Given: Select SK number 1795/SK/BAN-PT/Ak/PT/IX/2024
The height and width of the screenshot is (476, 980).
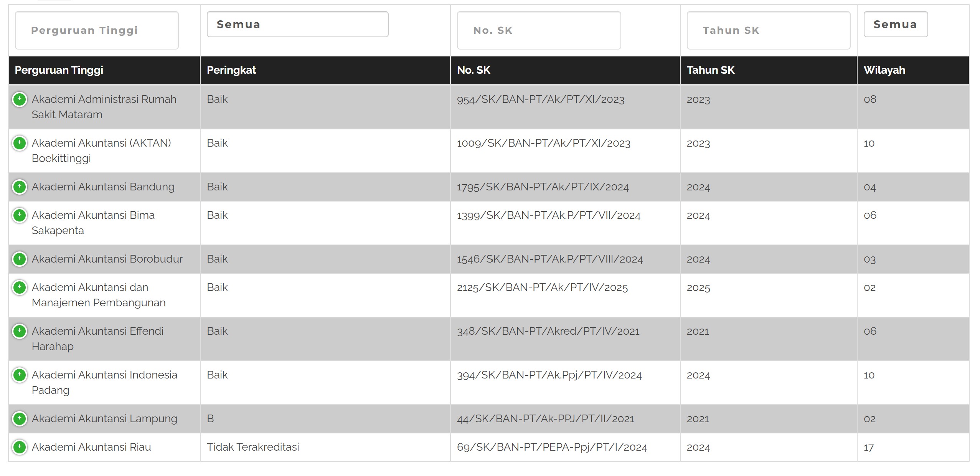Looking at the screenshot, I should pos(543,187).
